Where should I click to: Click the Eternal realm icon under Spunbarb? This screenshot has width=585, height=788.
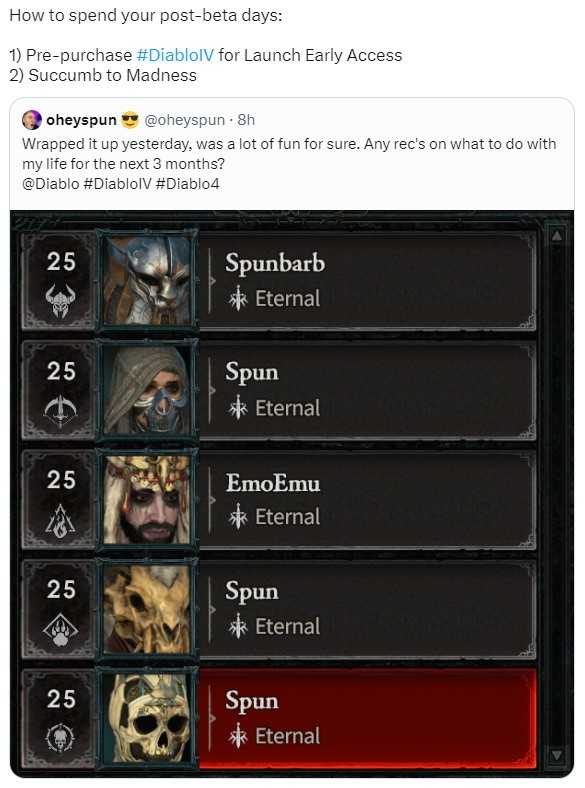click(x=238, y=299)
